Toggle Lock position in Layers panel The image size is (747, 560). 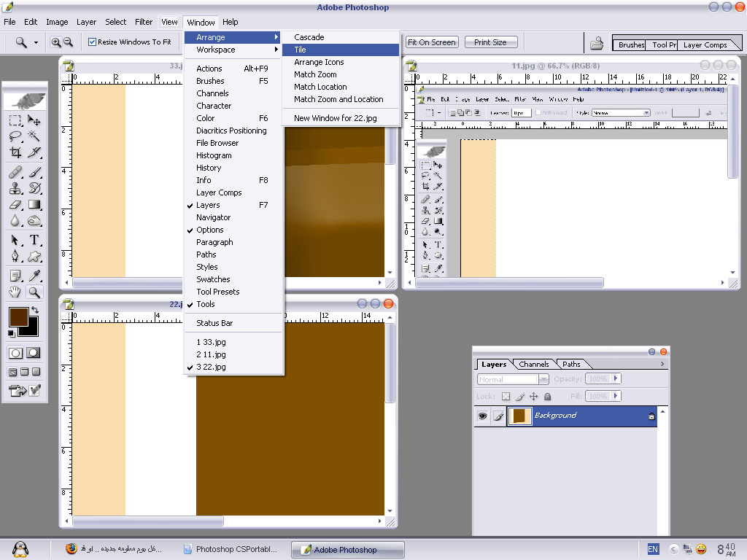(533, 396)
